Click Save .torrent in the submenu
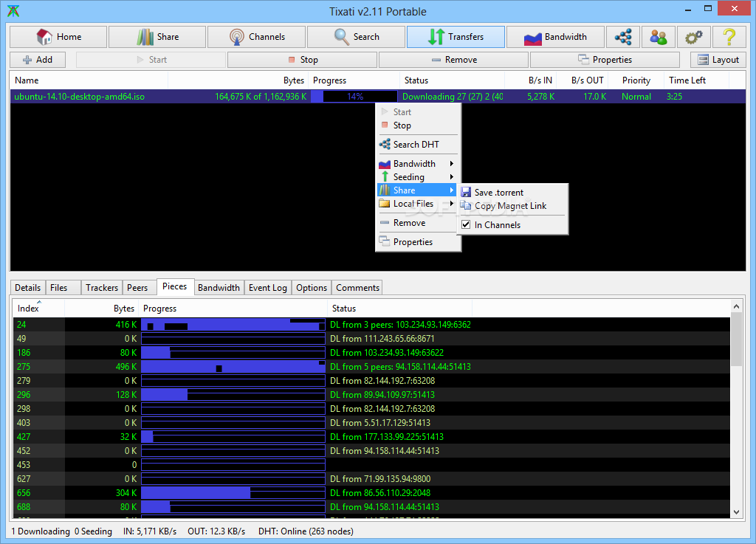Viewport: 756px width, 544px height. tap(512, 192)
